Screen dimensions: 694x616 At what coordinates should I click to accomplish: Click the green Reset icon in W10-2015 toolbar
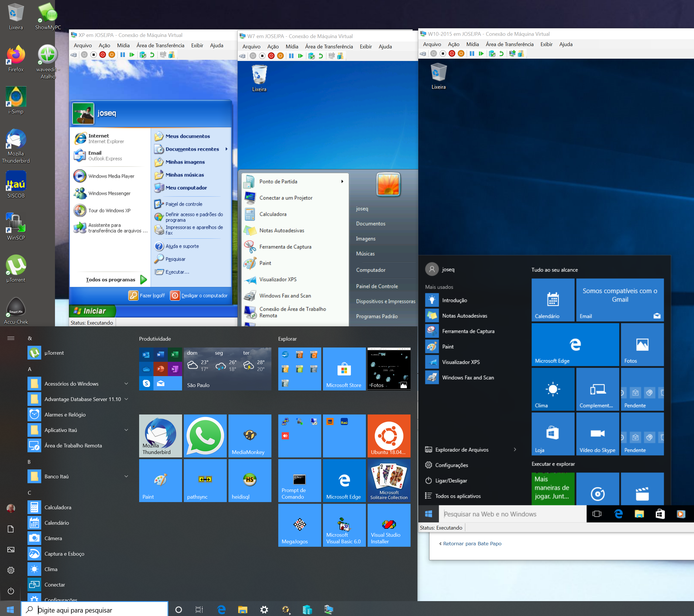pyautogui.click(x=481, y=54)
